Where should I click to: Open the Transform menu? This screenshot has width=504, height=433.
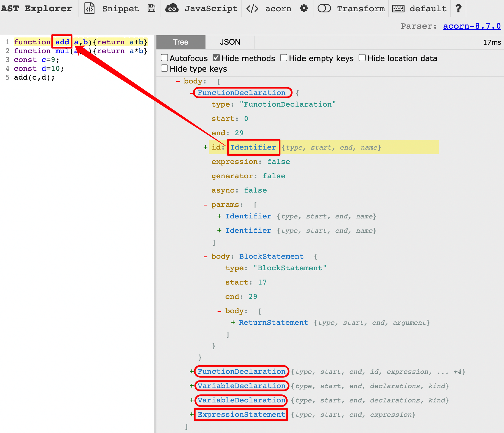[361, 9]
